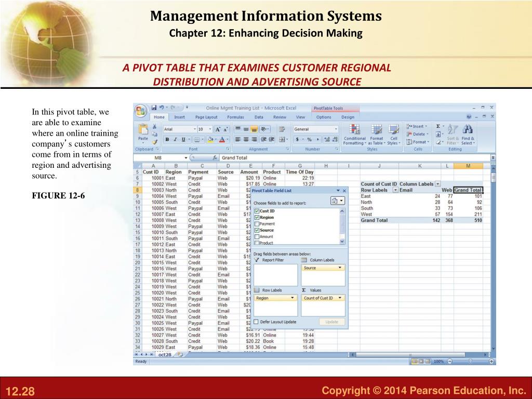Screen dimensions: 532x399
Task: Open the Formulas tab
Action: pos(235,117)
